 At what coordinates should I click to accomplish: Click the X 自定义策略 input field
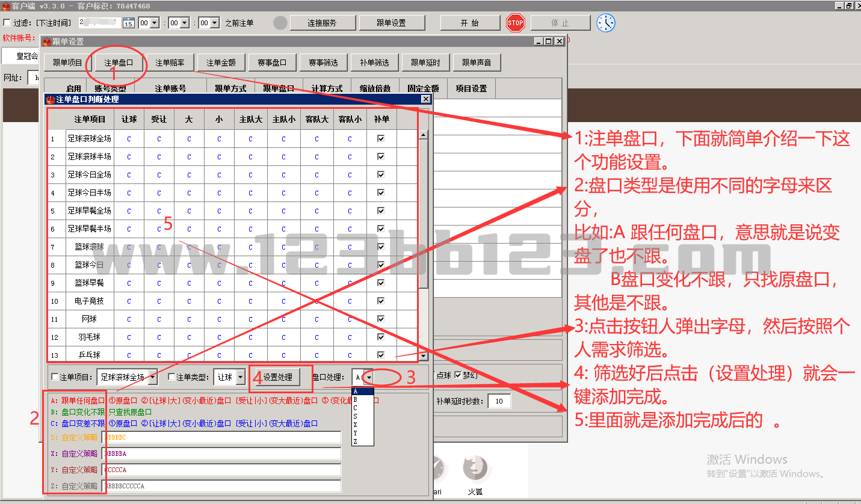pos(222,453)
